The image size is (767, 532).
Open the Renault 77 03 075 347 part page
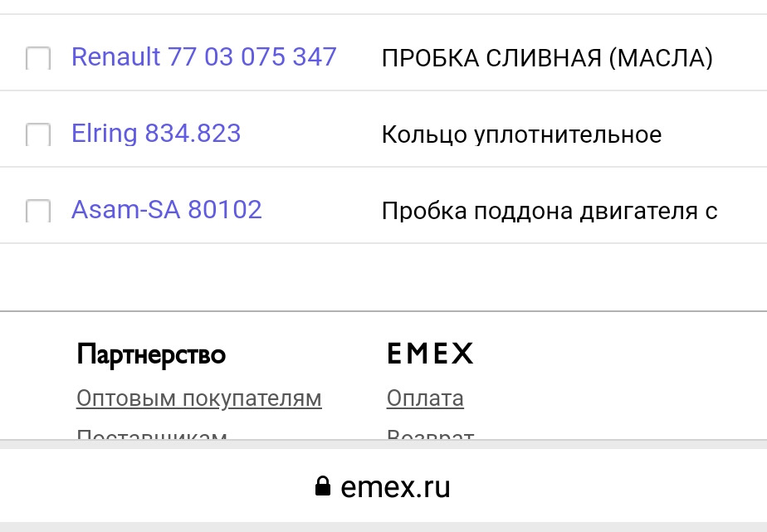(x=203, y=56)
